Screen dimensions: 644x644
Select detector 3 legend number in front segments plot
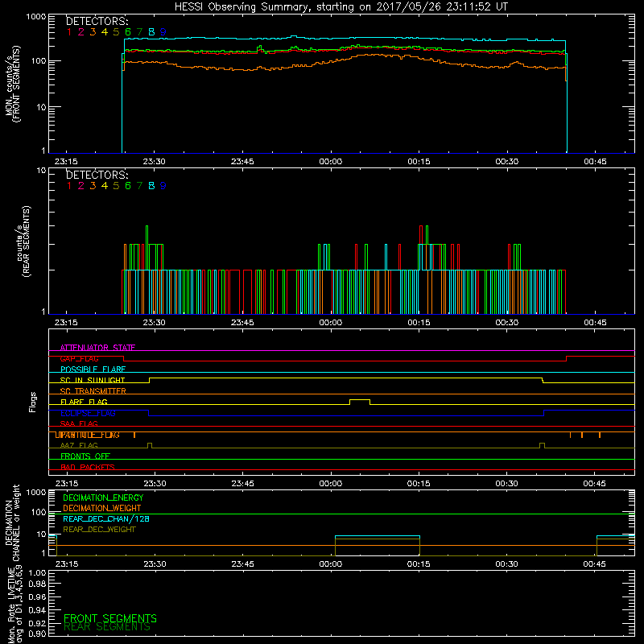click(x=93, y=32)
